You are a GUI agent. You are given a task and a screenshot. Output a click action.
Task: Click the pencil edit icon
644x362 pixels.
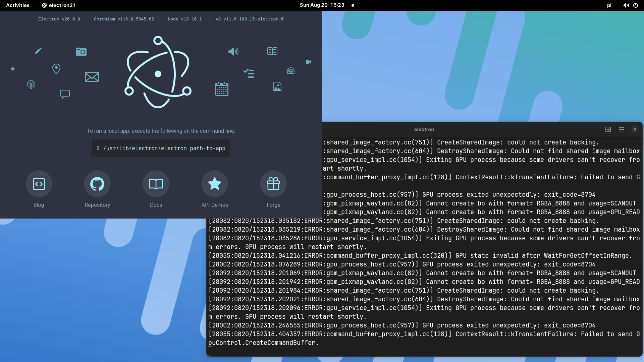pos(38,51)
